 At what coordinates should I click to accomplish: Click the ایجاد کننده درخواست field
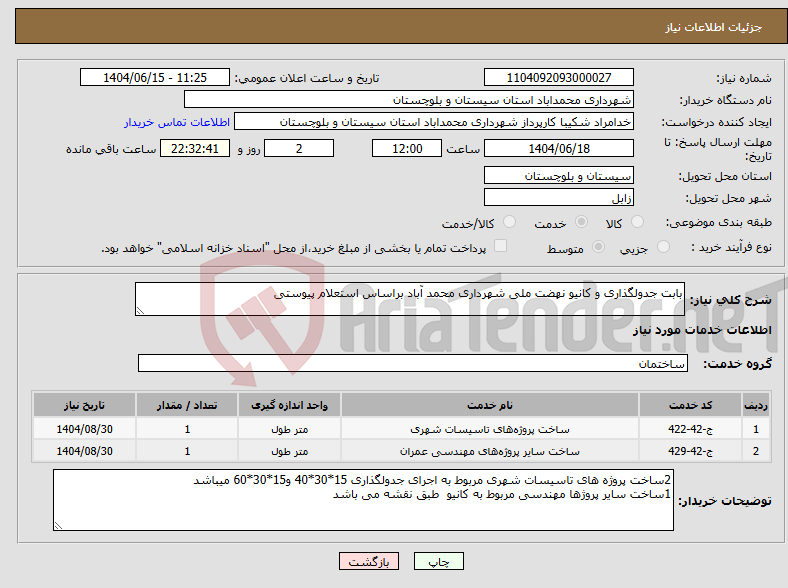[x=434, y=122]
